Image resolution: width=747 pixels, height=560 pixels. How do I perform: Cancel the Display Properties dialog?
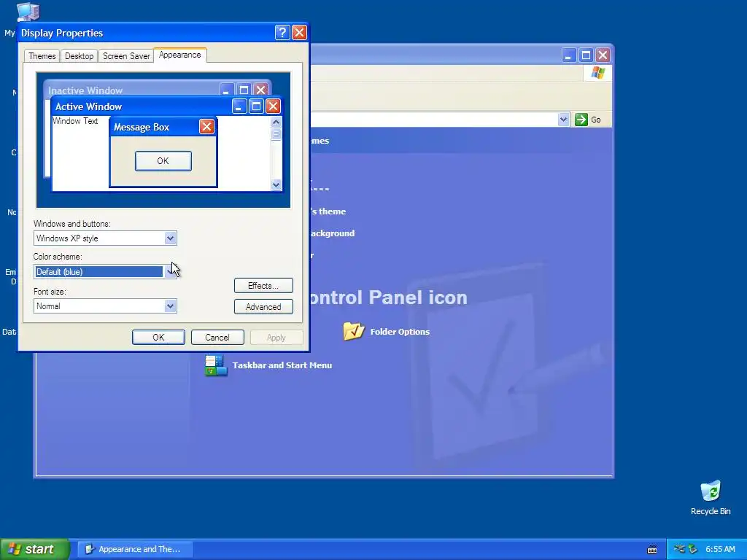217,337
